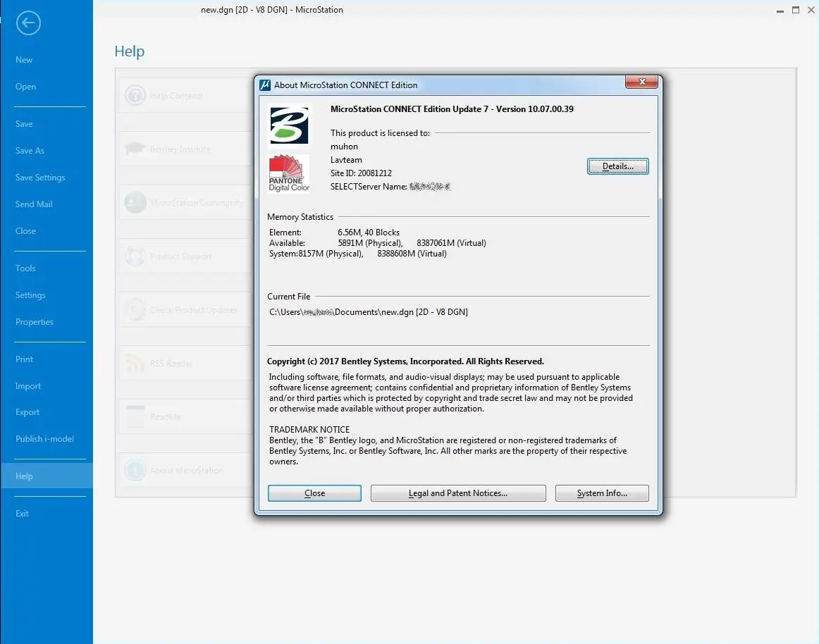Image resolution: width=819 pixels, height=644 pixels.
Task: Open System Info
Action: (x=602, y=493)
